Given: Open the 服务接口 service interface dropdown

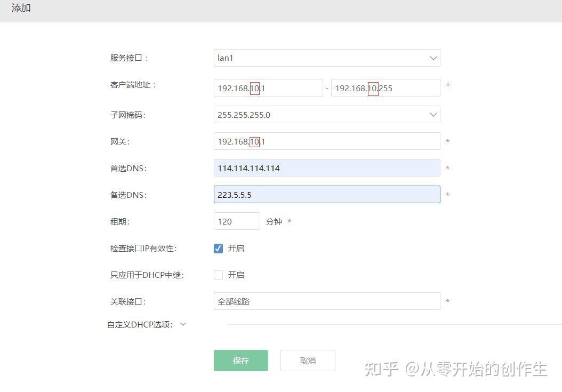Looking at the screenshot, I should pyautogui.click(x=326, y=58).
